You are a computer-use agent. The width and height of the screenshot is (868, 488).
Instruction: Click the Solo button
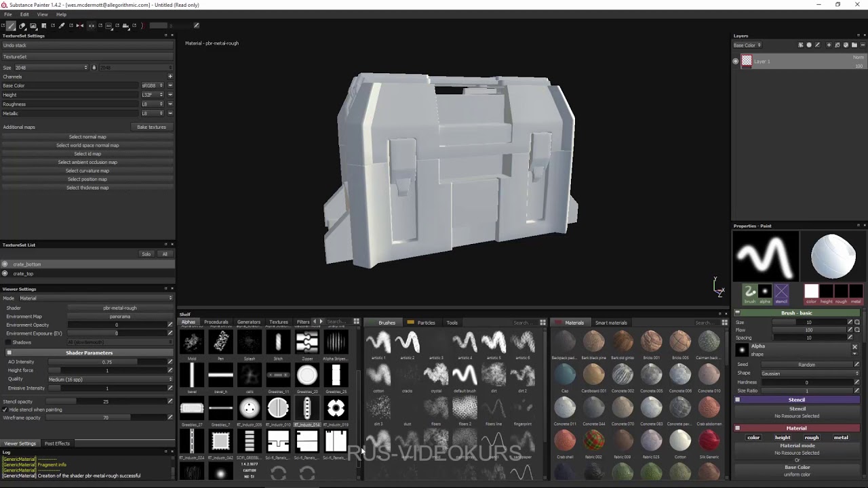146,254
